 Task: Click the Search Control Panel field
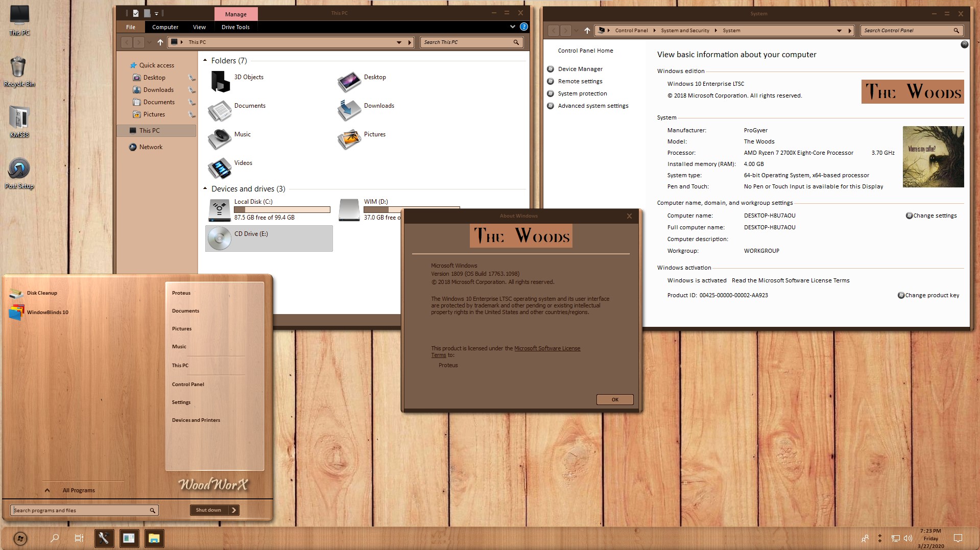point(912,31)
